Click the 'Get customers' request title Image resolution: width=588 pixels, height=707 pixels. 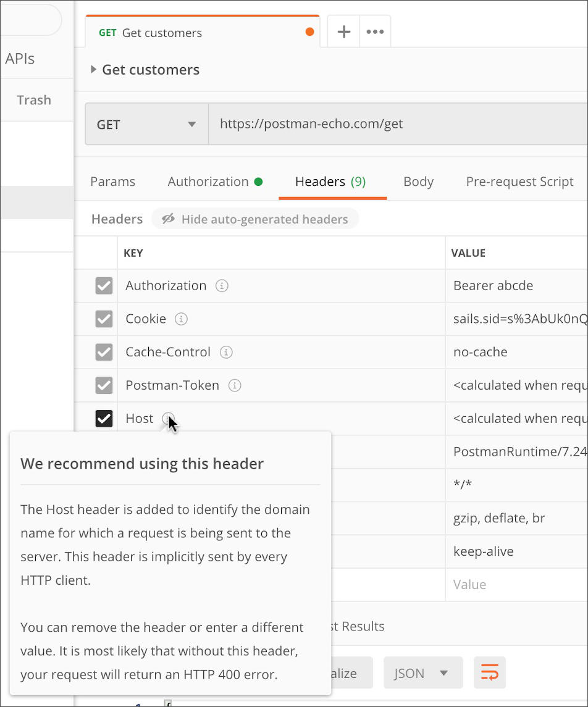(151, 70)
